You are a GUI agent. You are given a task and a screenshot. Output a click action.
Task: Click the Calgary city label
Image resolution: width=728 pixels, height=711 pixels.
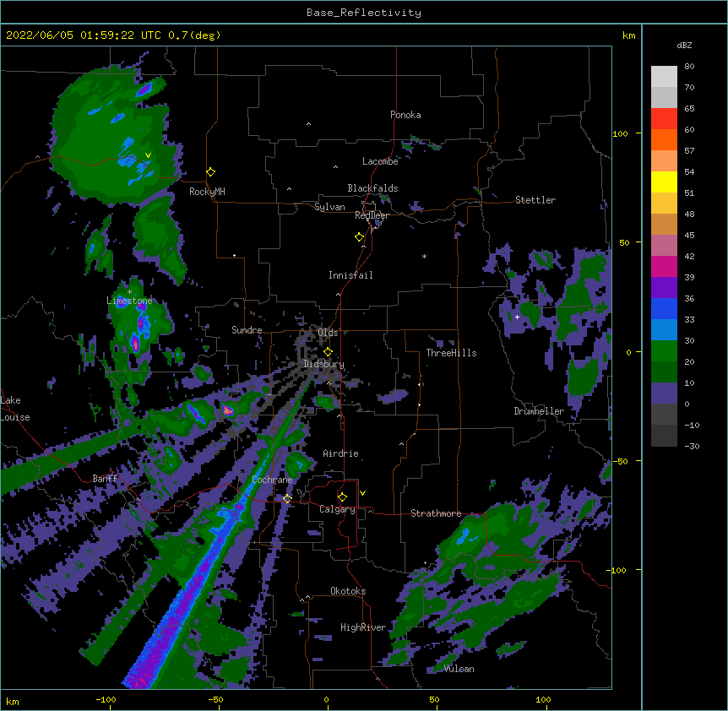click(x=337, y=509)
